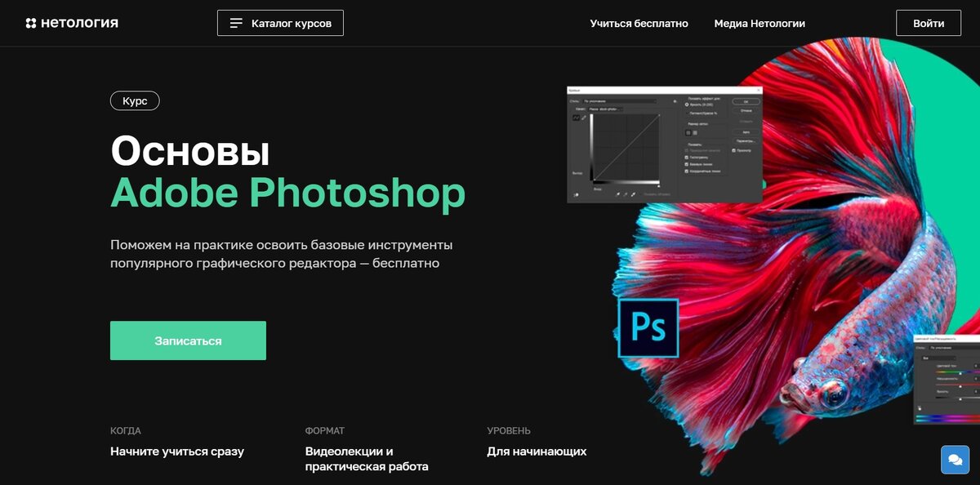Image resolution: width=980 pixels, height=485 pixels.
Task: Click the description starting Поможем на практике
Action: point(282,254)
